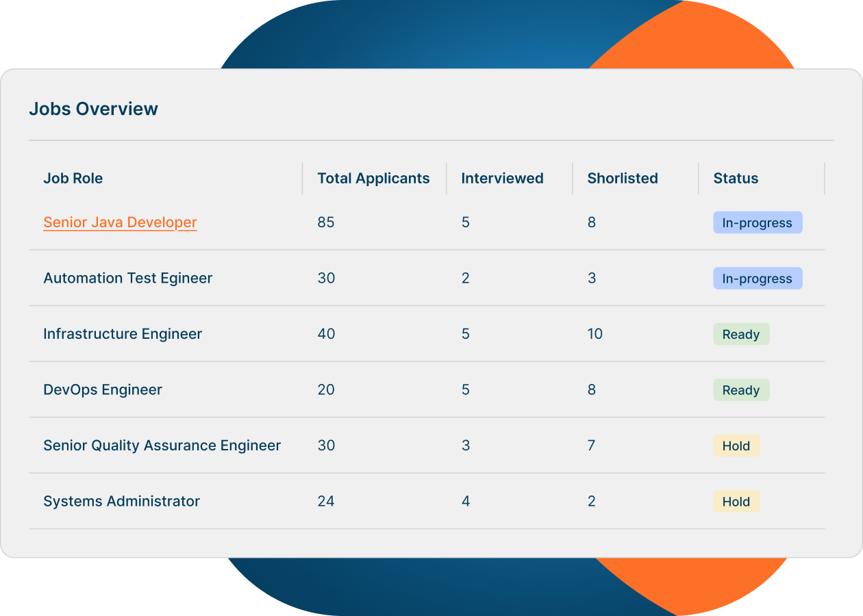The height and width of the screenshot is (616, 863).
Task: Click Hold badge for Systems Administrator
Action: [736, 502]
